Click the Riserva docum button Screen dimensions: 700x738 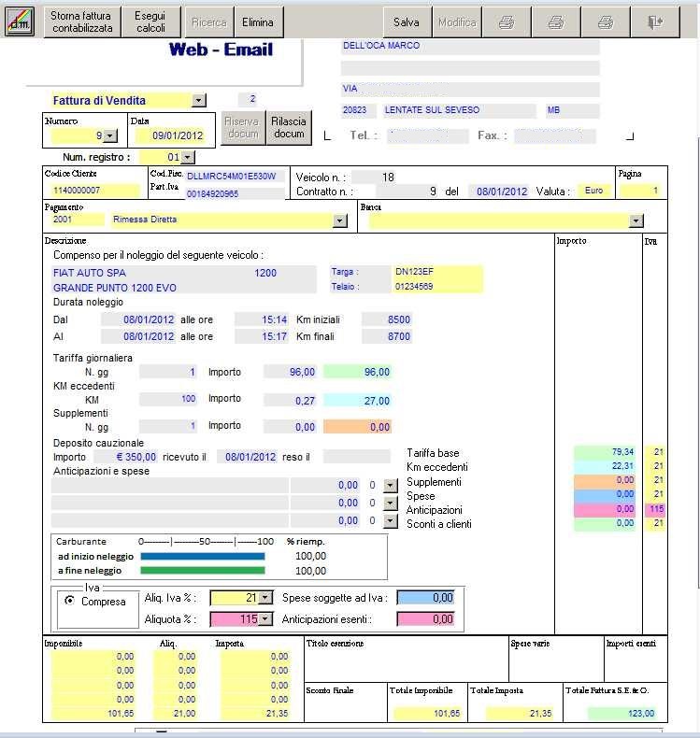point(243,128)
